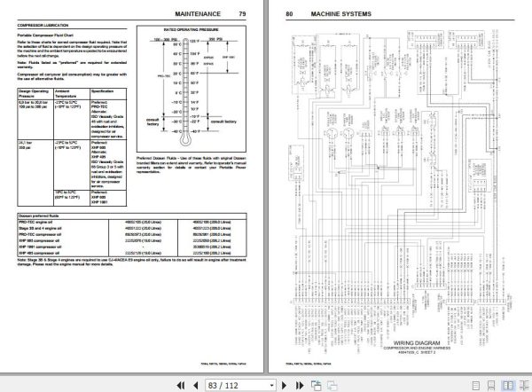Click the Doosan preferred fluids table header

click(132, 216)
